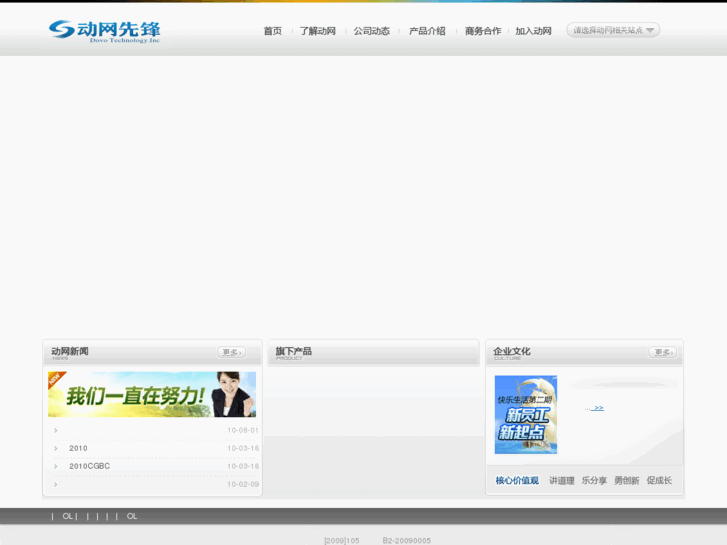Click 加入动网 in the navigation bar
The width and height of the screenshot is (727, 545).
(534, 31)
